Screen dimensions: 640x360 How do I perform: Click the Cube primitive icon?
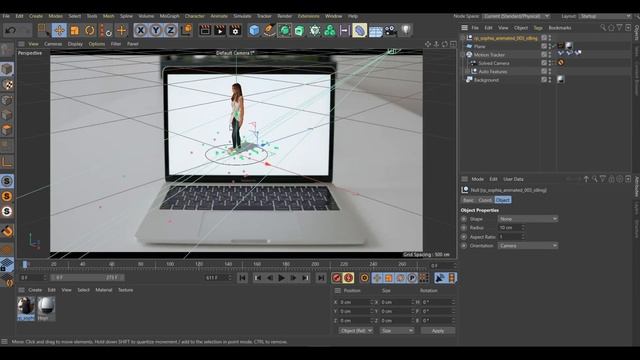click(x=254, y=30)
